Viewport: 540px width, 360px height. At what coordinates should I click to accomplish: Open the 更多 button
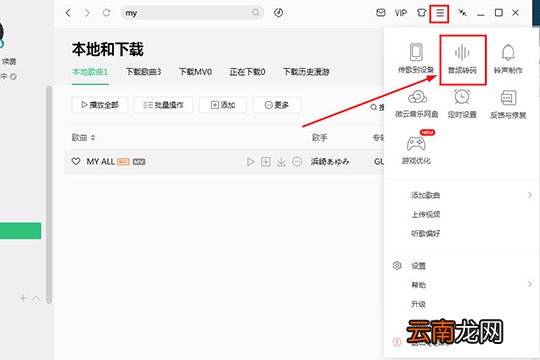click(x=277, y=105)
